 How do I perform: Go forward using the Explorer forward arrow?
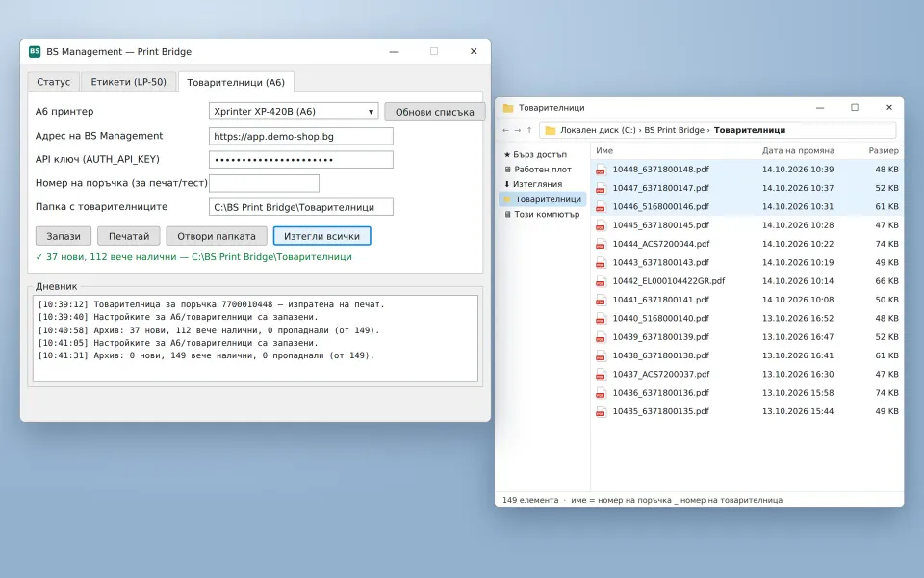(x=518, y=130)
